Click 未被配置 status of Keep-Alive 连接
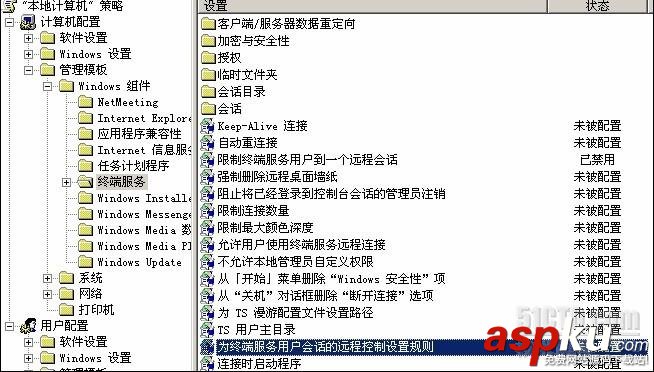Image resolution: width=654 pixels, height=372 pixels. pyautogui.click(x=597, y=126)
